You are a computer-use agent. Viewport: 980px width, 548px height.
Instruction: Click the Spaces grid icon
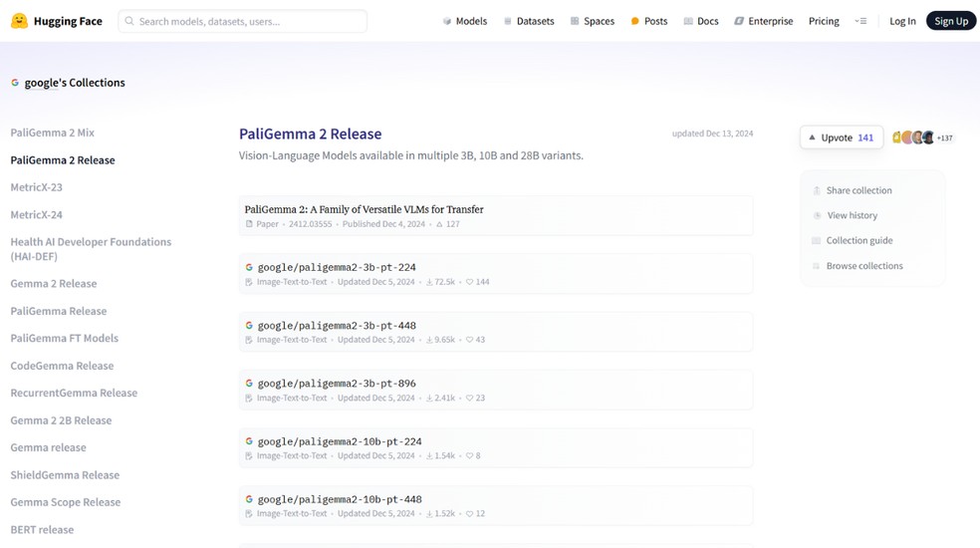[x=575, y=21]
